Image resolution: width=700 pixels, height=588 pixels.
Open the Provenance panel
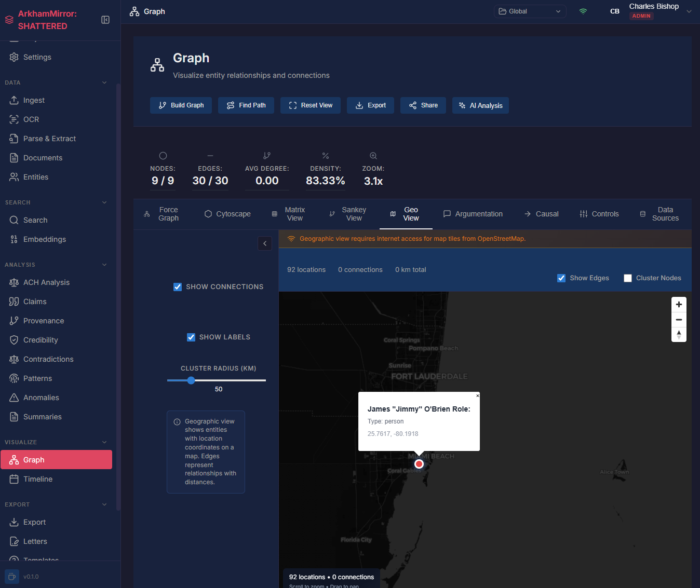(43, 321)
